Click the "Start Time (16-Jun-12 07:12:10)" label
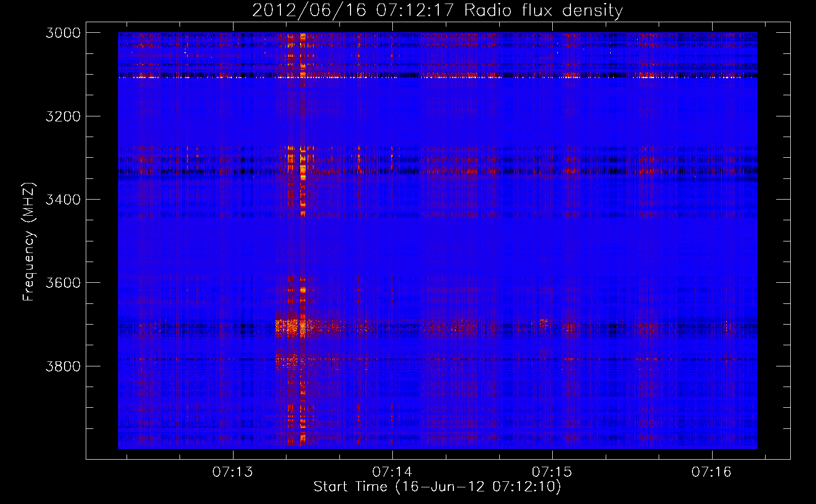Screen dimensions: 816x504 pos(437,487)
